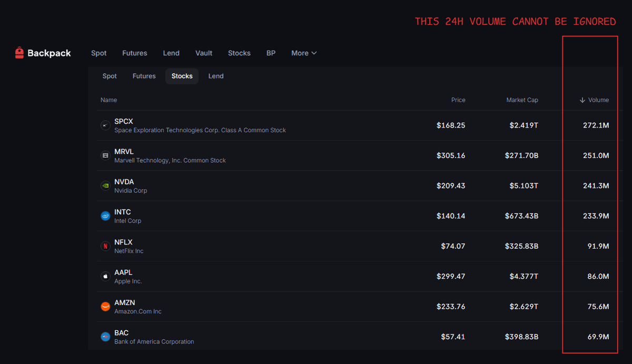This screenshot has height=364, width=632.
Task: Click Marvell Technology, Inc. Common Stock text
Action: [x=170, y=160]
